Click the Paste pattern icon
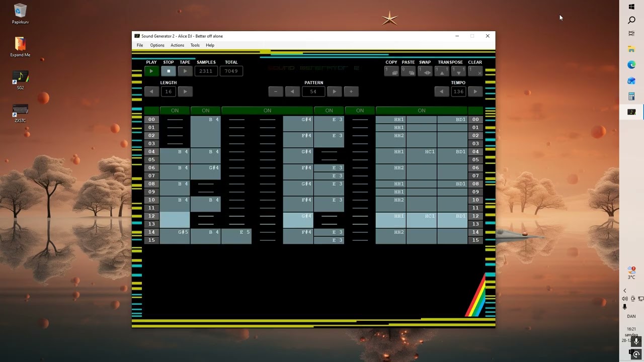The width and height of the screenshot is (644, 362). [x=408, y=71]
